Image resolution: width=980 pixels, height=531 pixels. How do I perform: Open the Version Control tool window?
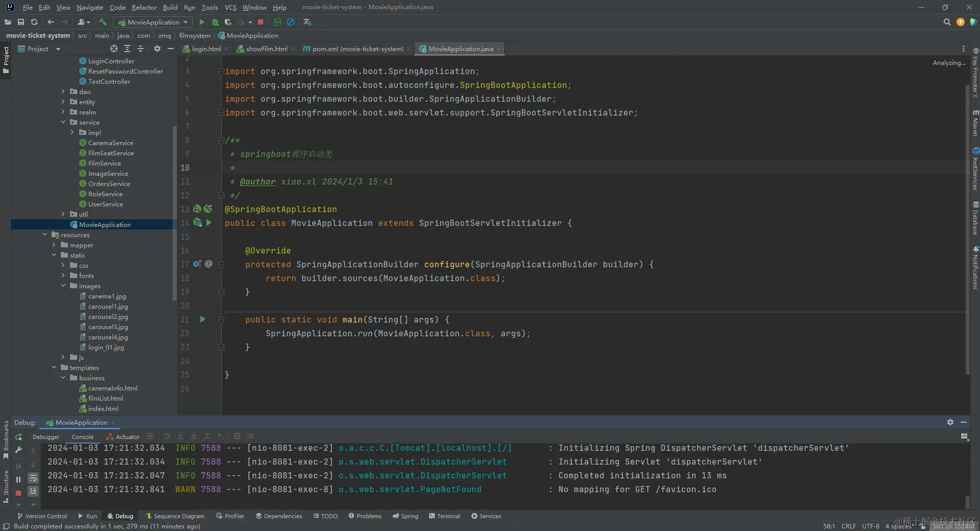42,516
